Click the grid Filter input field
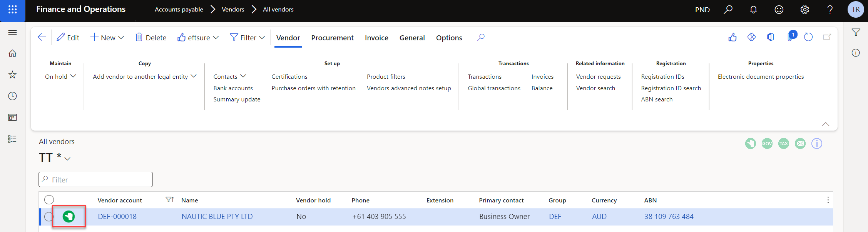Screen dimensions: 868x232 pyautogui.click(x=95, y=179)
